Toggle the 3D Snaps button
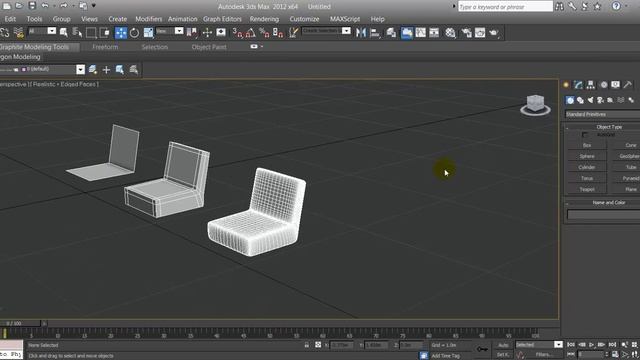This screenshot has width=640, height=360. 238,33
